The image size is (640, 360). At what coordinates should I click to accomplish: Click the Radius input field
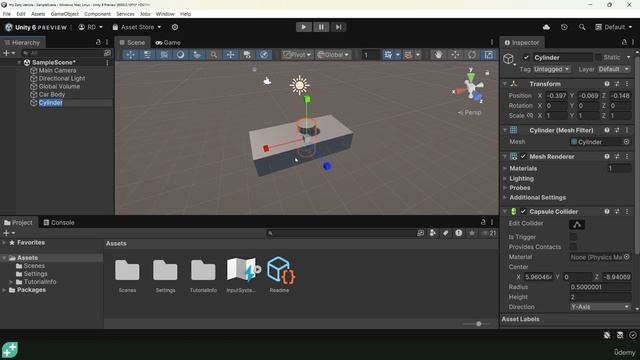[600, 287]
